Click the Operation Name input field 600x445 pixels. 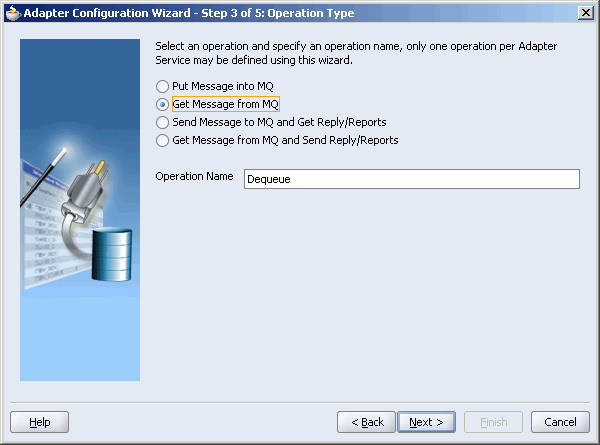(412, 179)
